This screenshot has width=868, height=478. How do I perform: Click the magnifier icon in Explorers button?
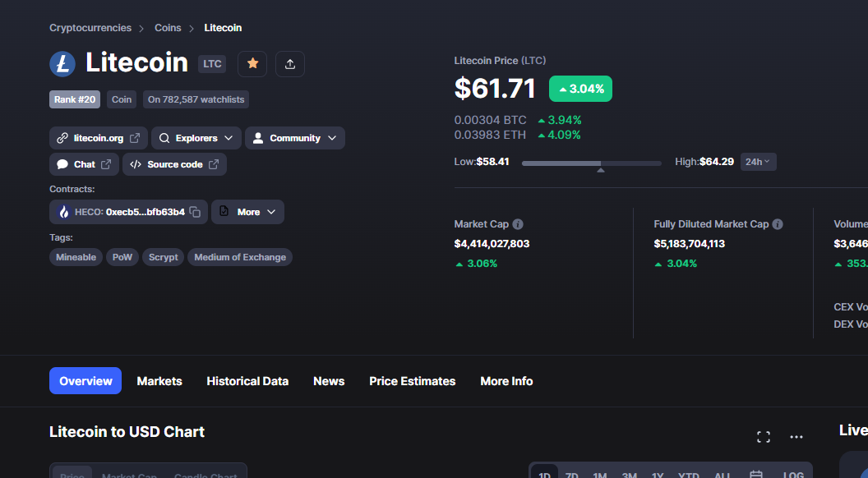(x=164, y=138)
